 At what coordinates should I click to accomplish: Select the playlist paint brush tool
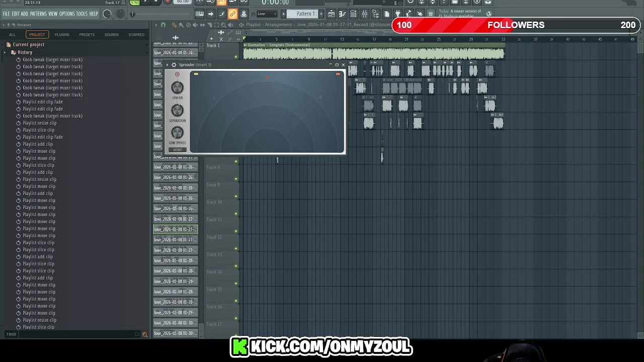point(181,25)
